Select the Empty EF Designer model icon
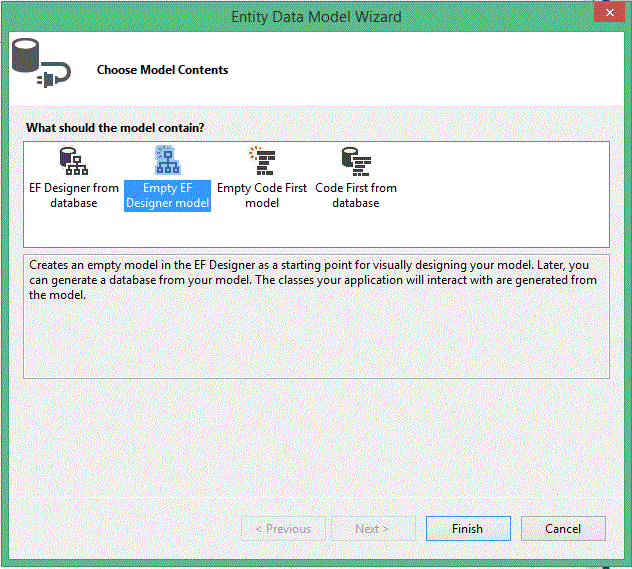Screen dimensions: 632x569 168,160
